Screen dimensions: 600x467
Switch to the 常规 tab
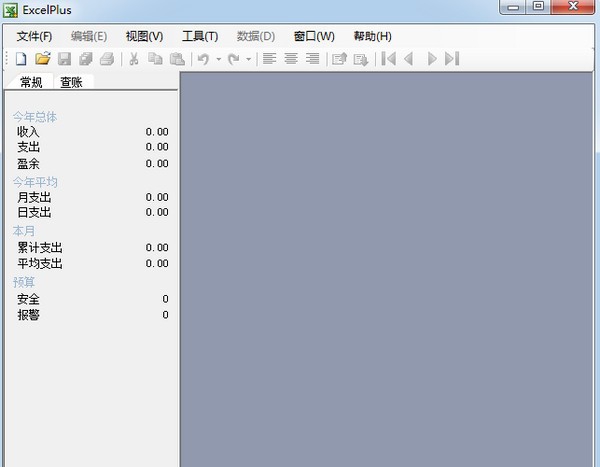31,82
